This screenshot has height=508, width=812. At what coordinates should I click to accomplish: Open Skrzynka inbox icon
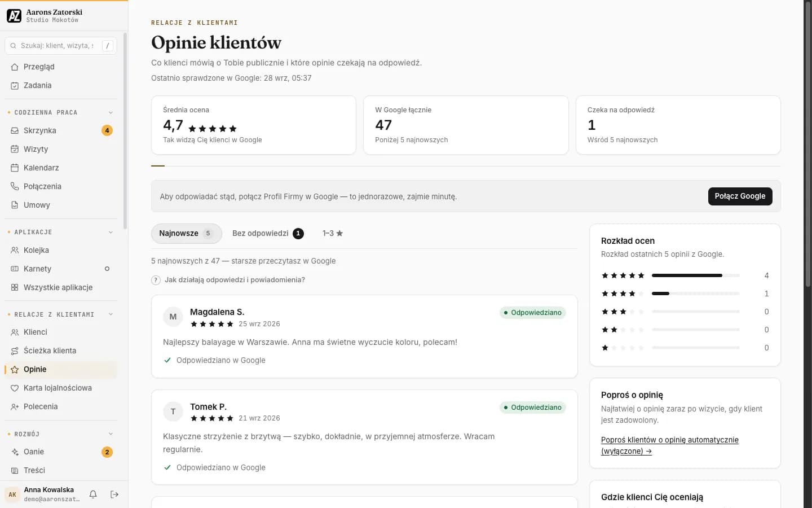point(15,130)
